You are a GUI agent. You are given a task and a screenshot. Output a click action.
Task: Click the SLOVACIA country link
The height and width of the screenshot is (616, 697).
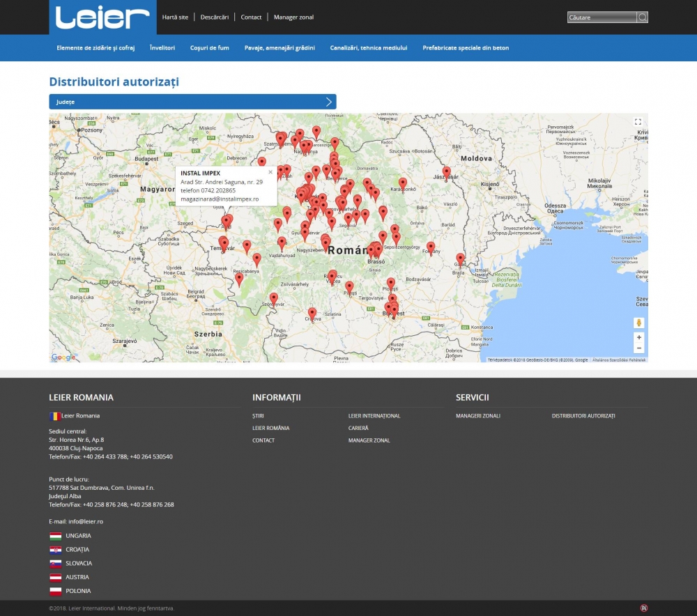(79, 564)
